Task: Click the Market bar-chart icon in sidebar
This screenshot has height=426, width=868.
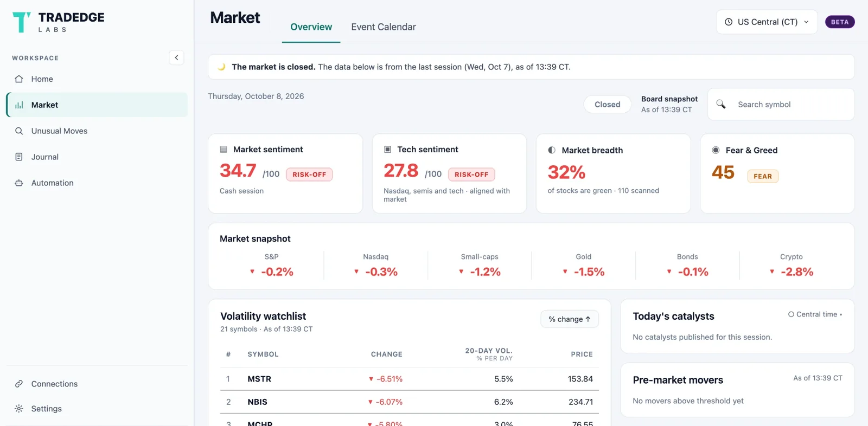Action: pyautogui.click(x=19, y=105)
